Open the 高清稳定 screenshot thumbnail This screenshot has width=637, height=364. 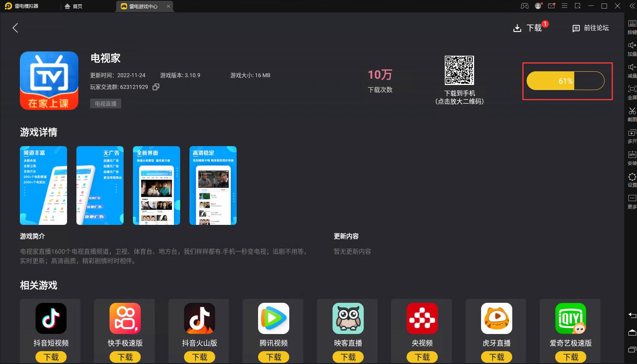pos(213,186)
